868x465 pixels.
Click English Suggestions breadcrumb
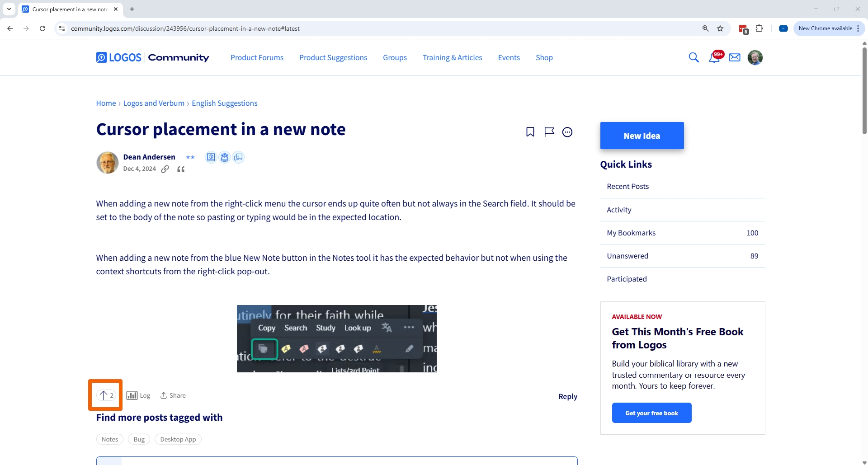point(224,103)
